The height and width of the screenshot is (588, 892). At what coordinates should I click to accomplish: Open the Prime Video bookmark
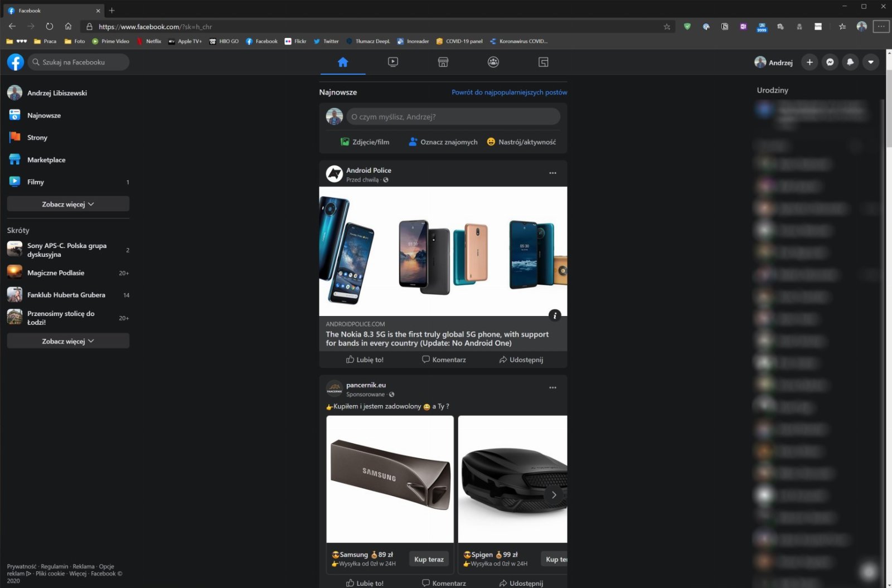(110, 41)
